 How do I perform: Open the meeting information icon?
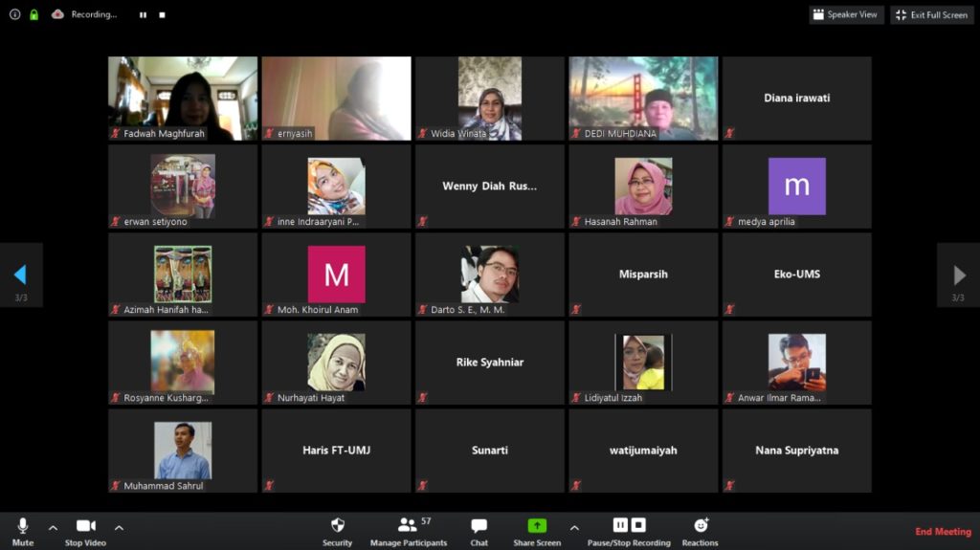15,14
